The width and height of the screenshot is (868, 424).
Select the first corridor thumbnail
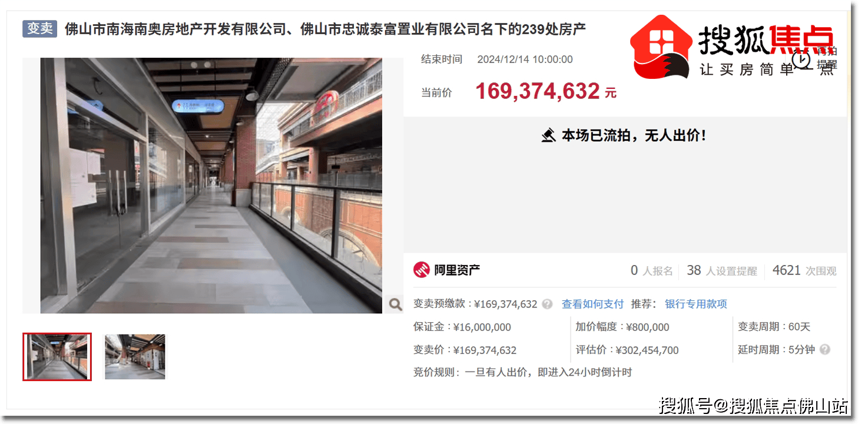point(57,357)
